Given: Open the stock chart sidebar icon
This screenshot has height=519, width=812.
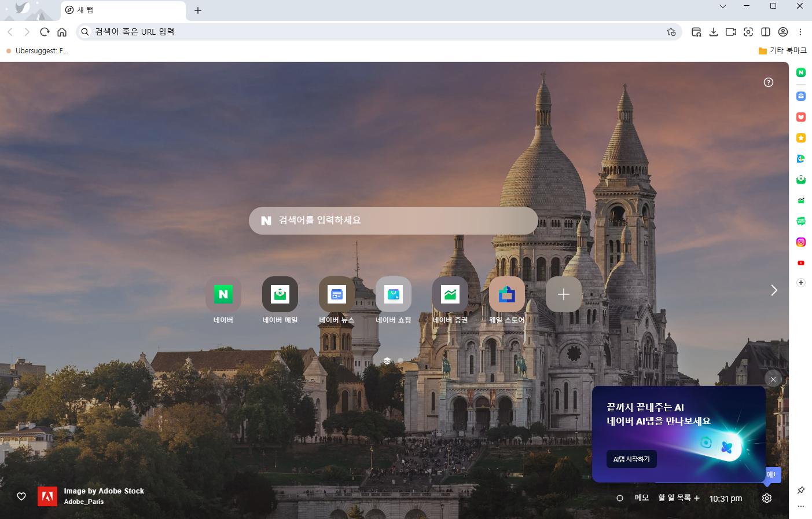Looking at the screenshot, I should pos(801,200).
